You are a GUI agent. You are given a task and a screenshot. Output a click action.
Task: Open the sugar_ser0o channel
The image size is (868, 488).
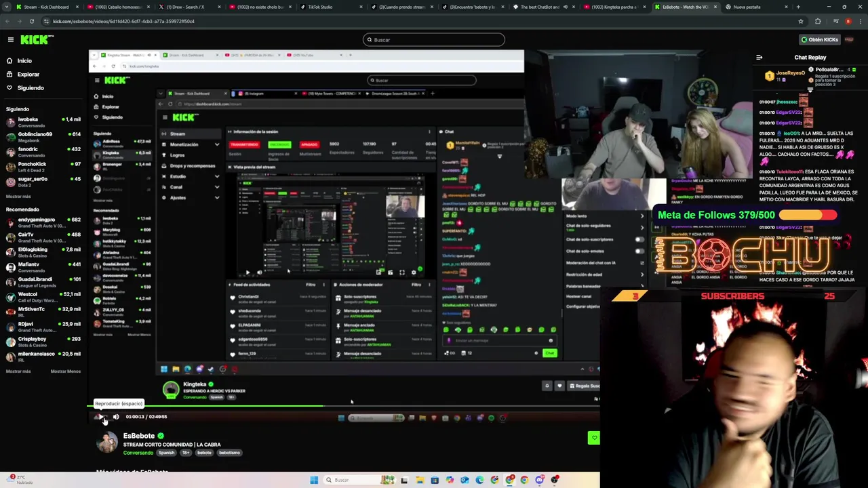click(43, 182)
